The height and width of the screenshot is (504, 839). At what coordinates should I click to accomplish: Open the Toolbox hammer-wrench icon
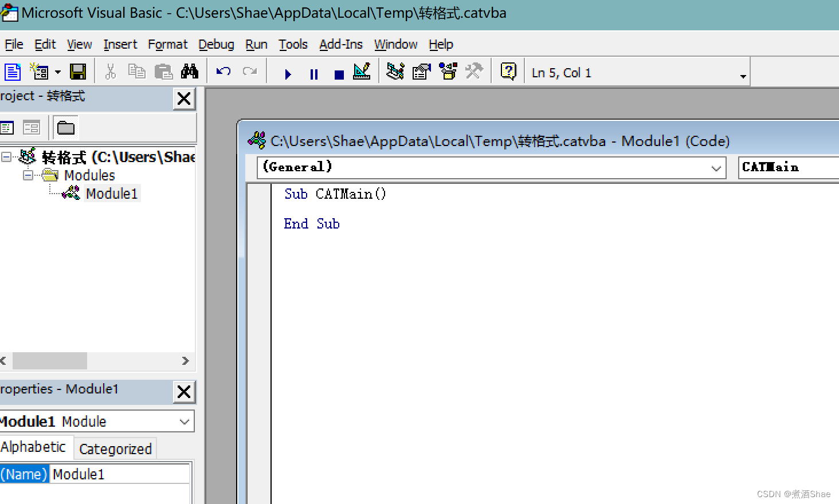point(474,72)
